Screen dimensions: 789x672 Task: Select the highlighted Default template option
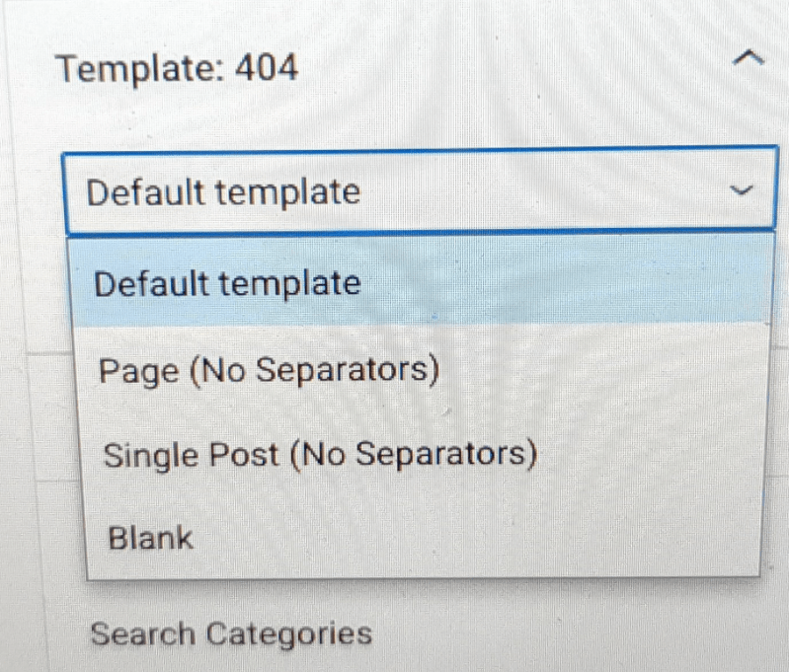click(227, 284)
